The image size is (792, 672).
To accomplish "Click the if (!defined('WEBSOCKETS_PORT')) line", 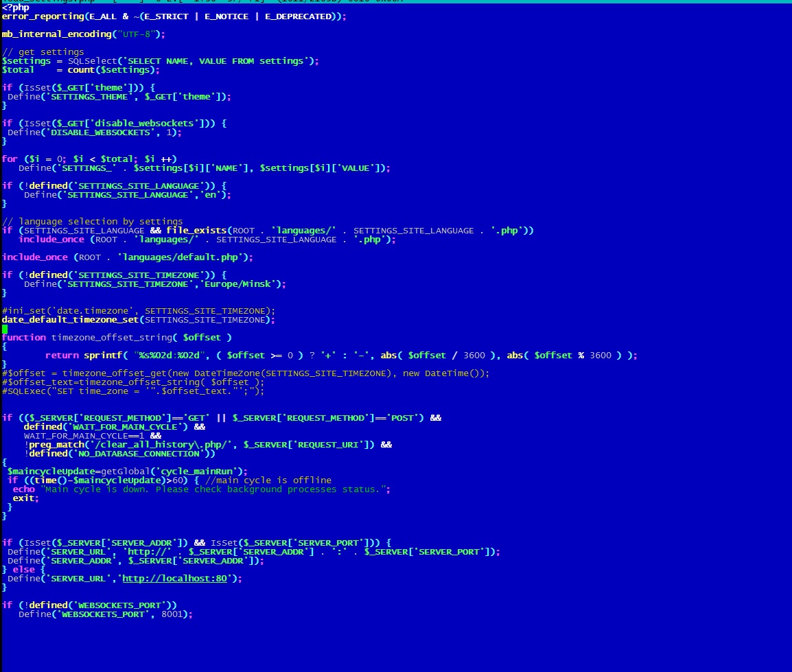I will tap(89, 606).
